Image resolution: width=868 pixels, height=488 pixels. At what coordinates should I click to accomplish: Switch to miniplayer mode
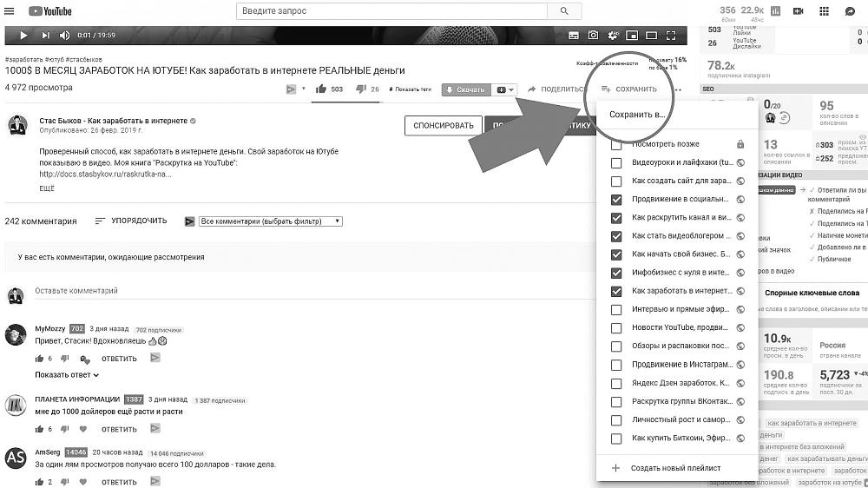pos(632,36)
